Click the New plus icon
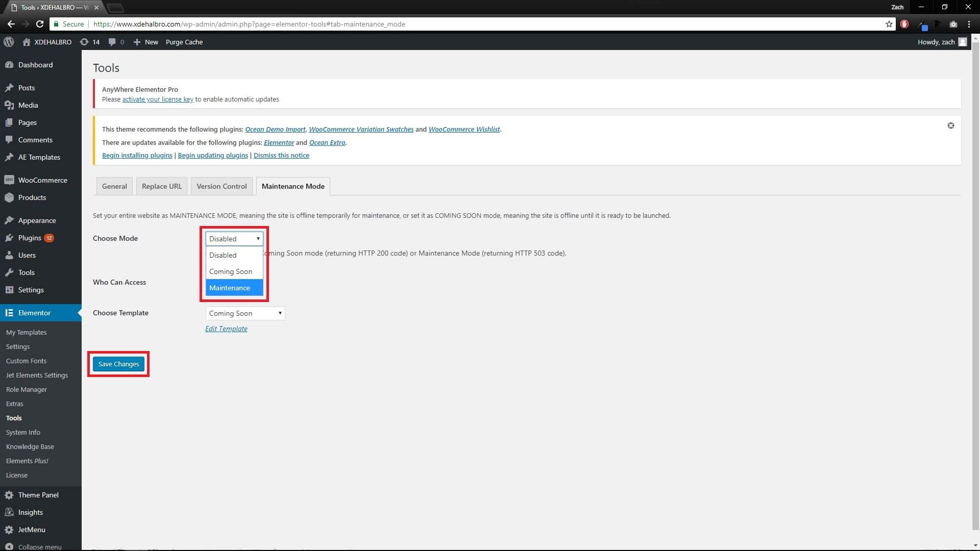 point(137,42)
